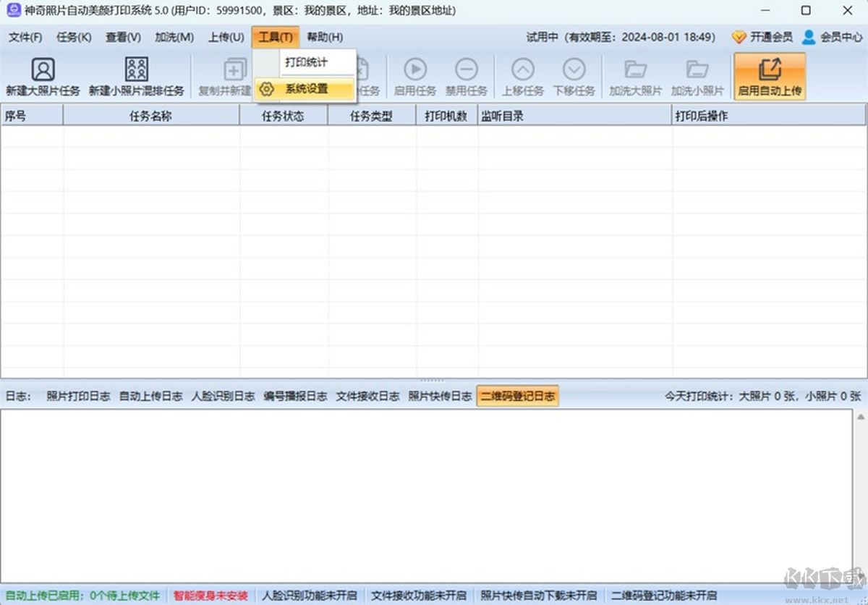Image resolution: width=868 pixels, height=605 pixels.
Task: Select the 下移任务 icon
Action: pos(574,75)
